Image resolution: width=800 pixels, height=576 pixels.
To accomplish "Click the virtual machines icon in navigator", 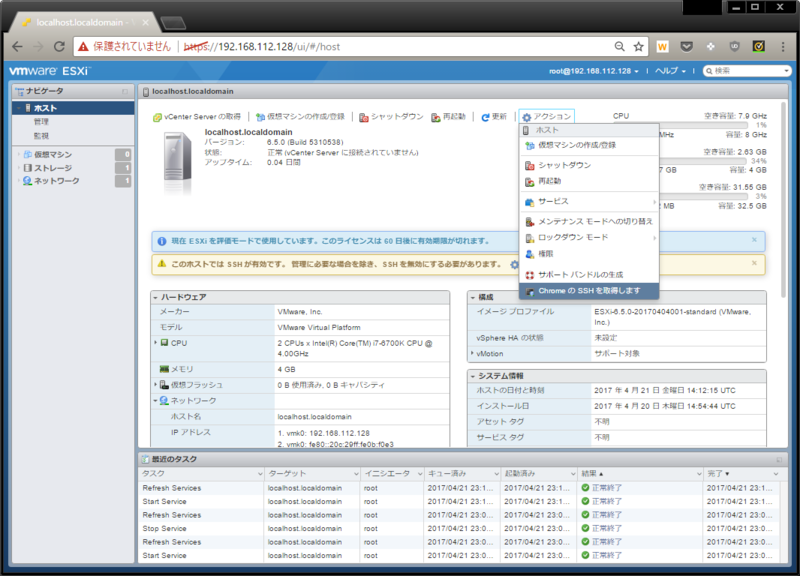I will point(28,154).
